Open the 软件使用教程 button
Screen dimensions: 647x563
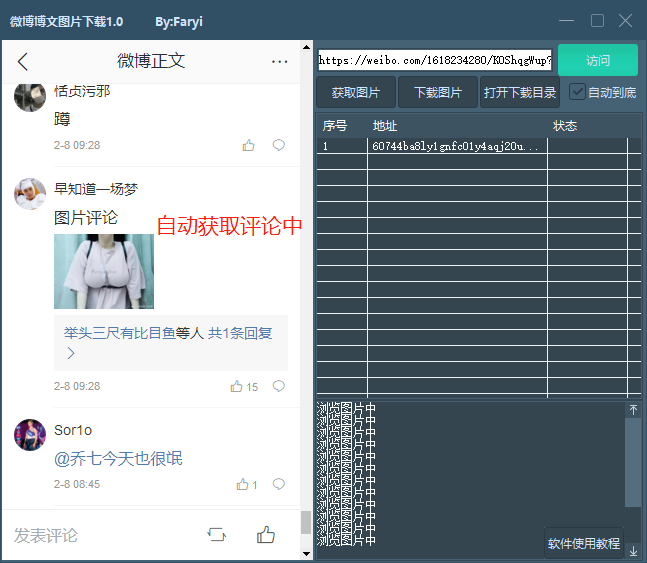(584, 543)
